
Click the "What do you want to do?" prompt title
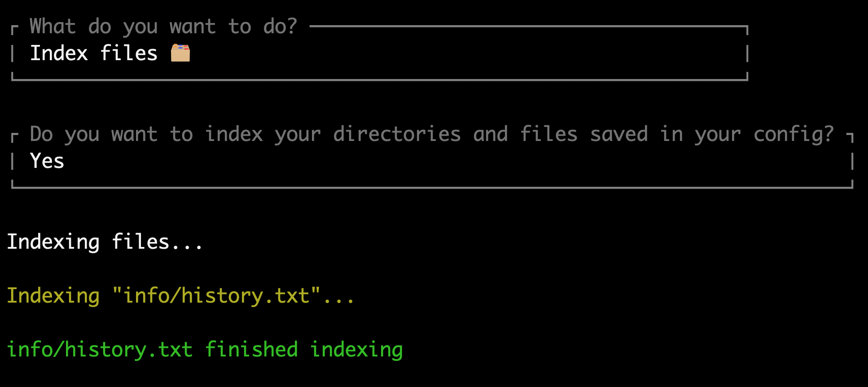pos(163,26)
